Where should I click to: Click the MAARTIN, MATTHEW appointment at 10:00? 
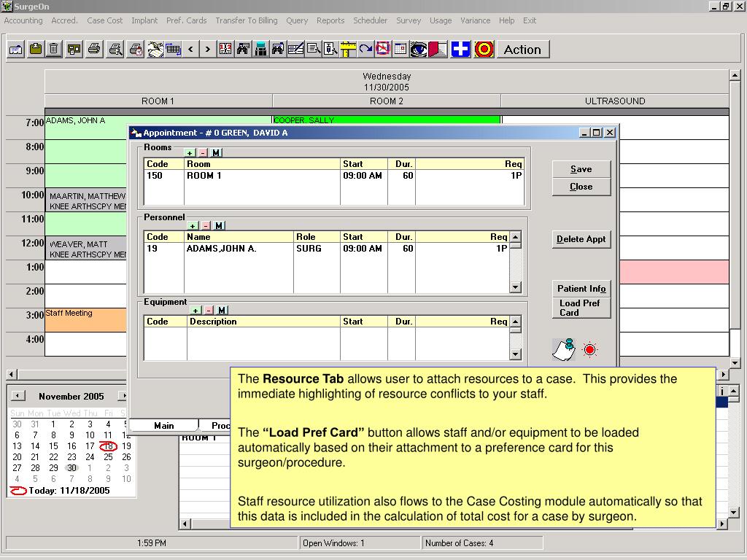pyautogui.click(x=86, y=201)
